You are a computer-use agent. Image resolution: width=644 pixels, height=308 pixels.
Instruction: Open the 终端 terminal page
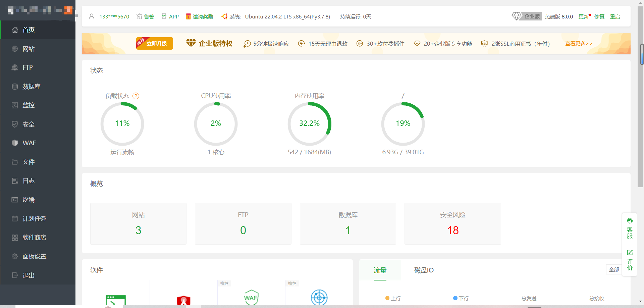pyautogui.click(x=38, y=200)
